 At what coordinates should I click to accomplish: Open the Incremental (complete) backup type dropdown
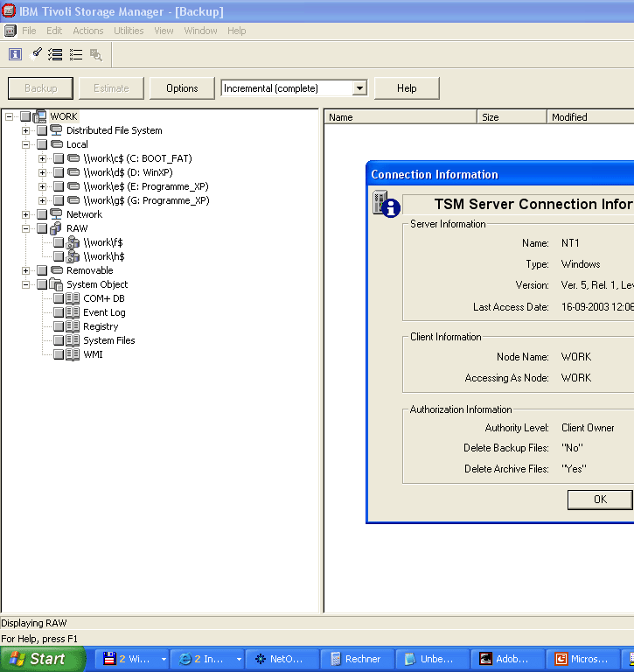[x=359, y=88]
